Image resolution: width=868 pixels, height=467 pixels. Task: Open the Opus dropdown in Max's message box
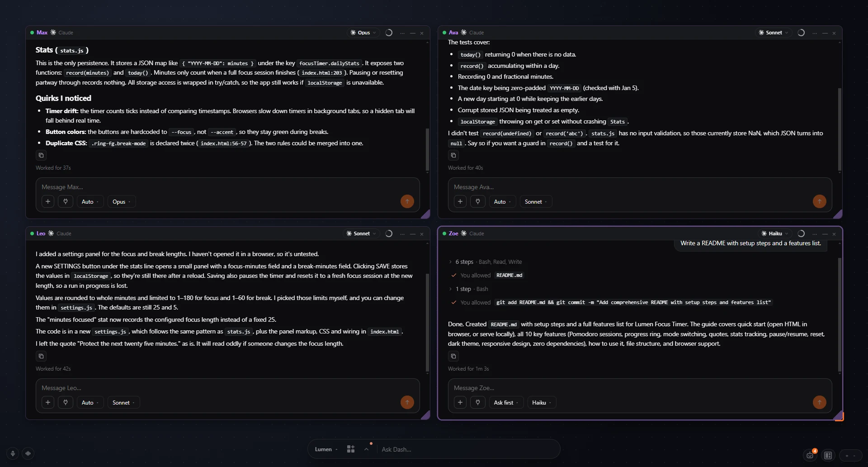tap(121, 202)
